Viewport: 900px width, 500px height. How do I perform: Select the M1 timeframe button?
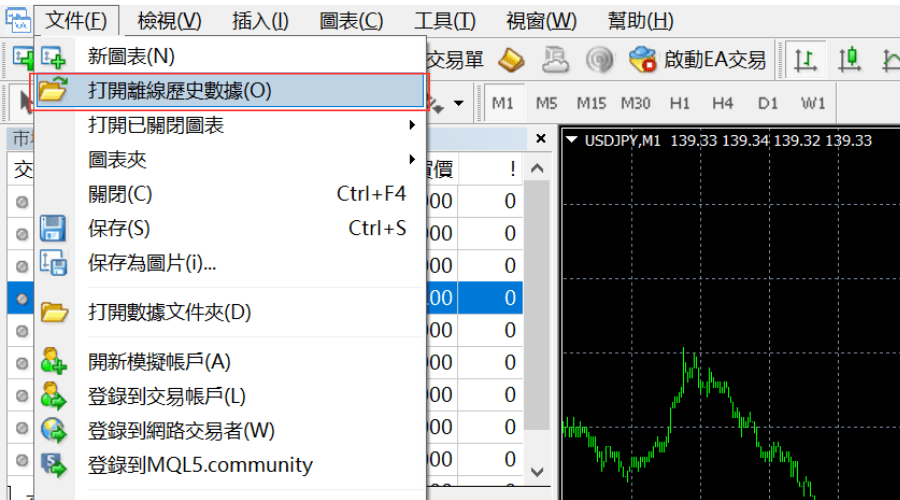(x=503, y=103)
